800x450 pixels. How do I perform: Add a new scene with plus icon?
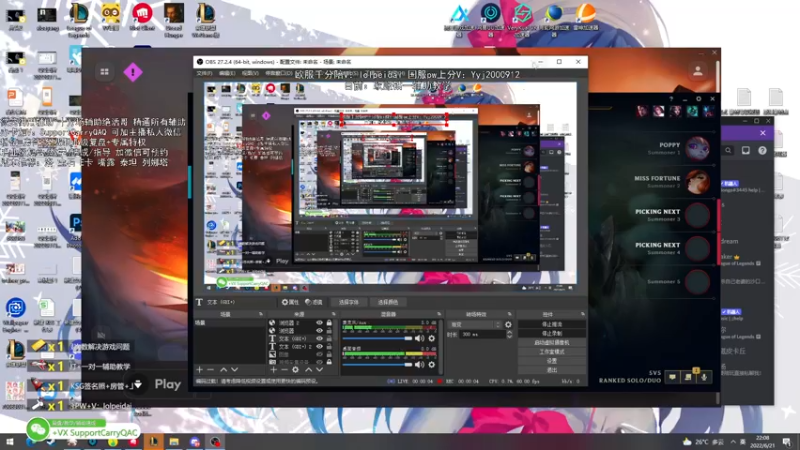199,369
